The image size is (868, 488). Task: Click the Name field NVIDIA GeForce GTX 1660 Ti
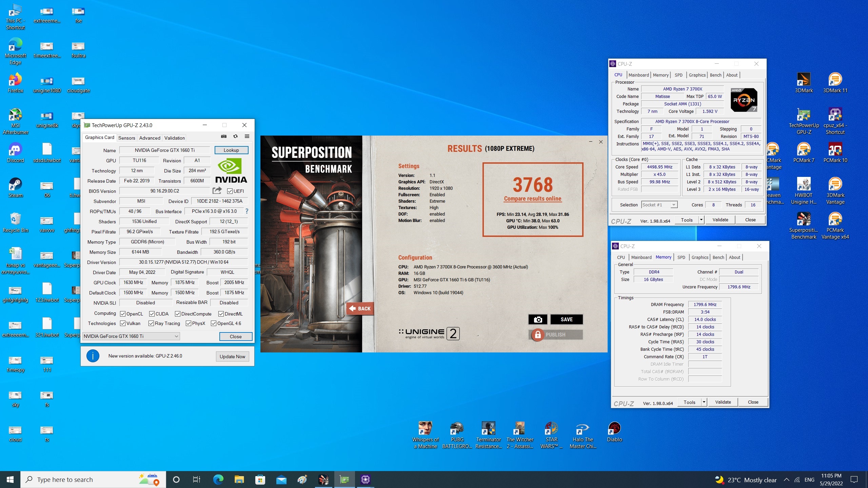[165, 150]
